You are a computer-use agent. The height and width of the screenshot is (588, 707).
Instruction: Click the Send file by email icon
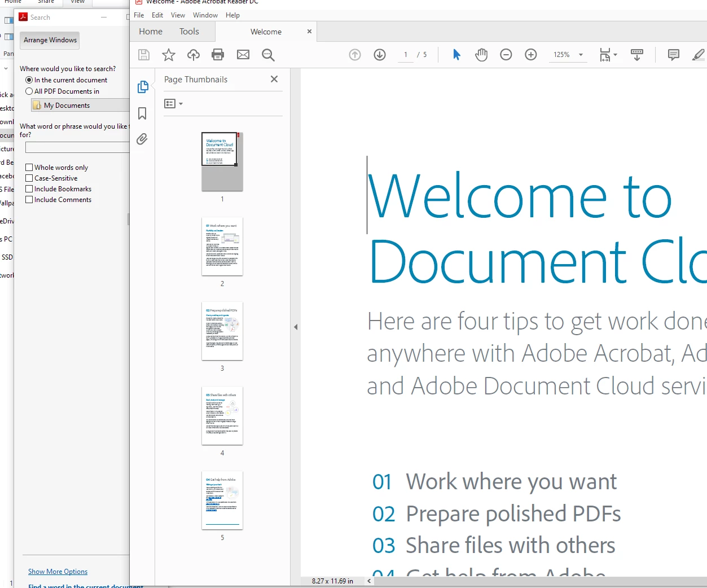coord(243,55)
